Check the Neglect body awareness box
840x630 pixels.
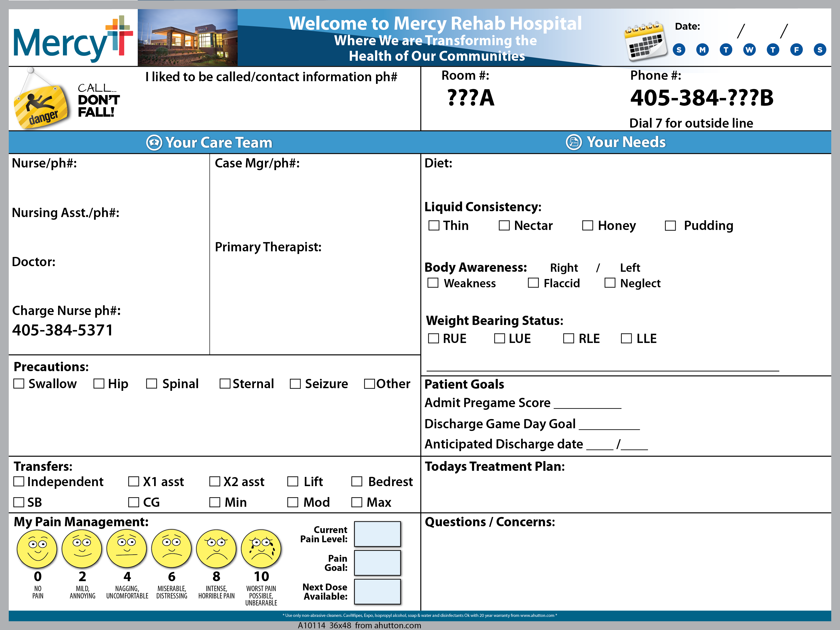tap(610, 282)
